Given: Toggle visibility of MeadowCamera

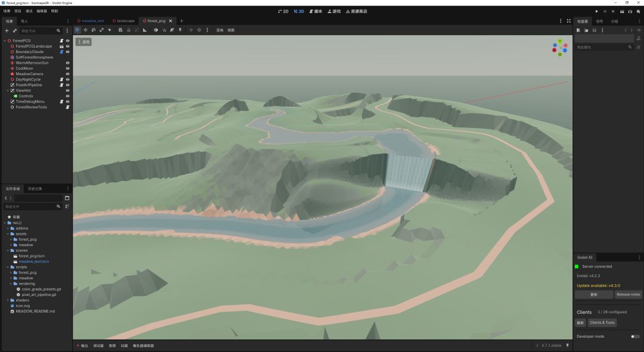Looking at the screenshot, I should click(x=68, y=74).
